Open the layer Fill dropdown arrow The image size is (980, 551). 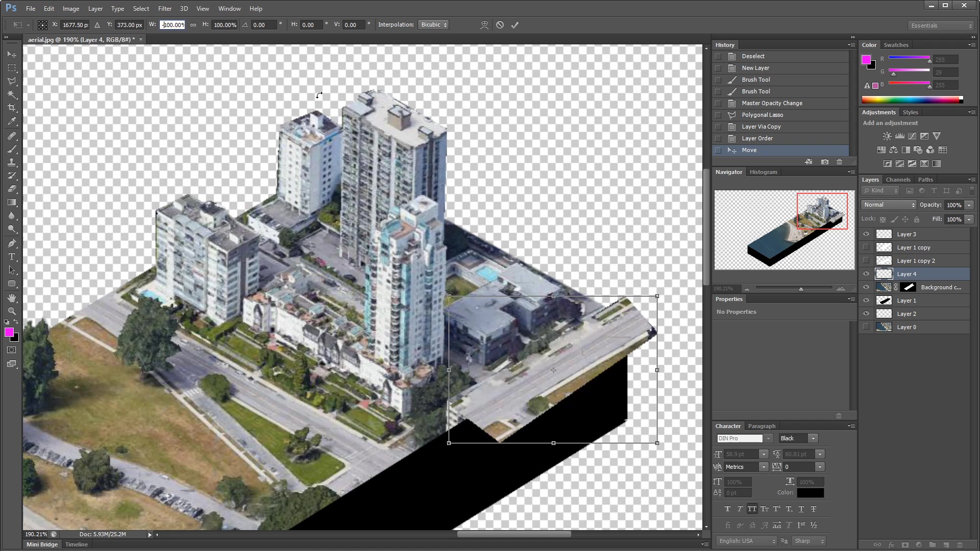click(969, 219)
